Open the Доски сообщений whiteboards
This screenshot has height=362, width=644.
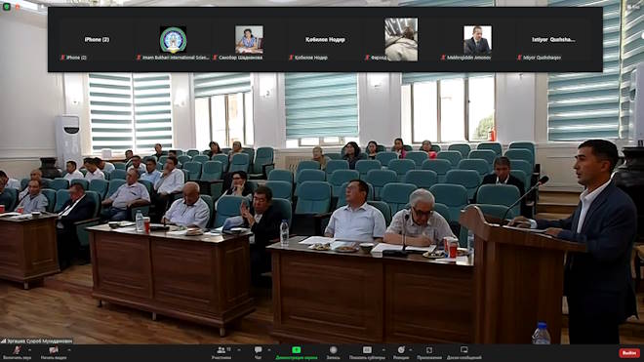464,352
